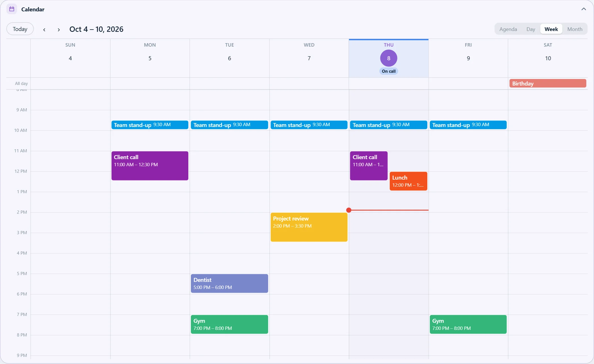Go to the next week
Screen dimensions: 594x364
(59, 29)
